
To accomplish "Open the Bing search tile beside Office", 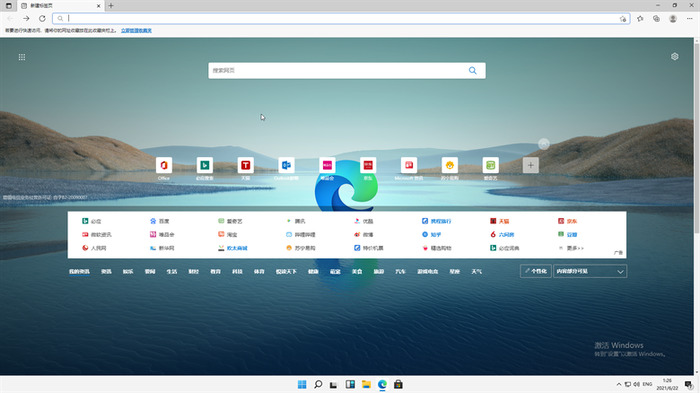I will (x=204, y=165).
